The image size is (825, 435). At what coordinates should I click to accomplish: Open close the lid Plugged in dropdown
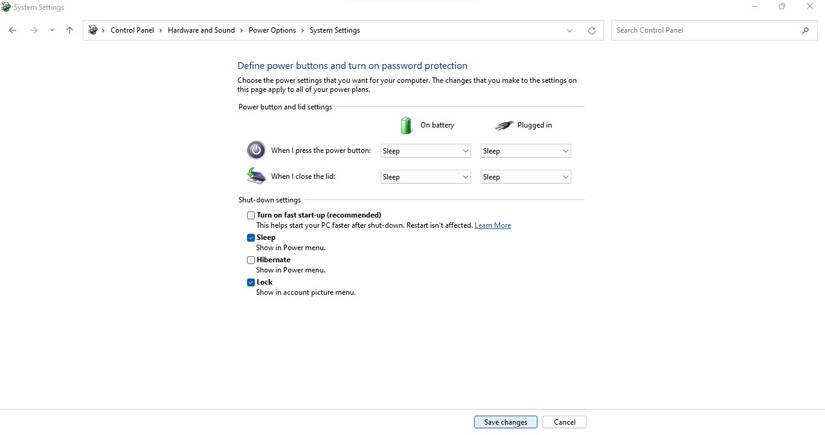coord(526,177)
